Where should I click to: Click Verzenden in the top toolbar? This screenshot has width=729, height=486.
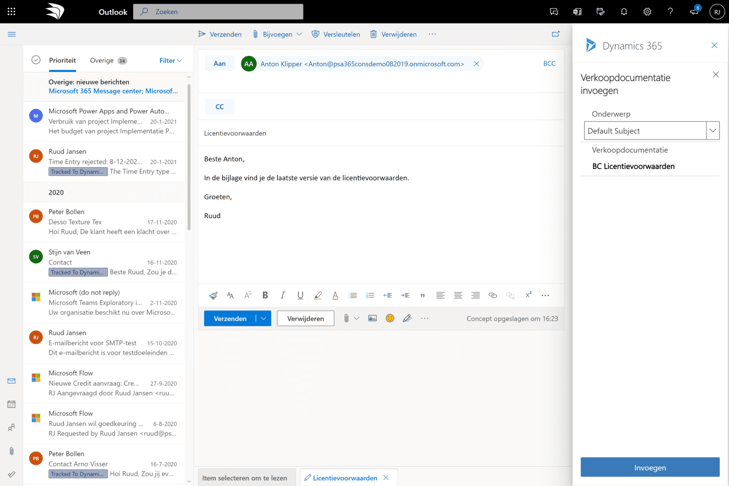(x=220, y=34)
